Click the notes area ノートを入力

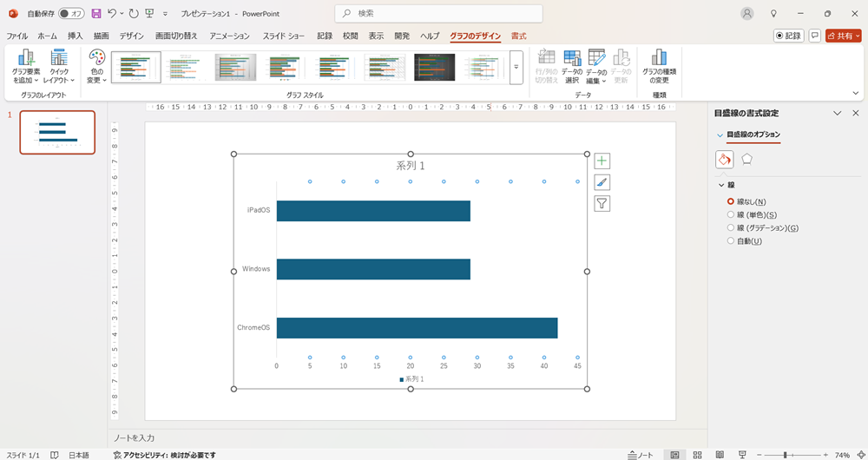tap(134, 437)
